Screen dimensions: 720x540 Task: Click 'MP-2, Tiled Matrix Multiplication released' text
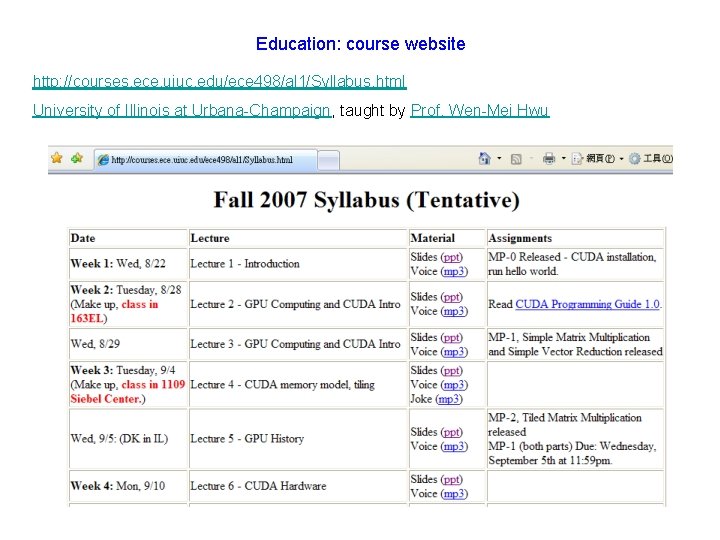(565, 425)
